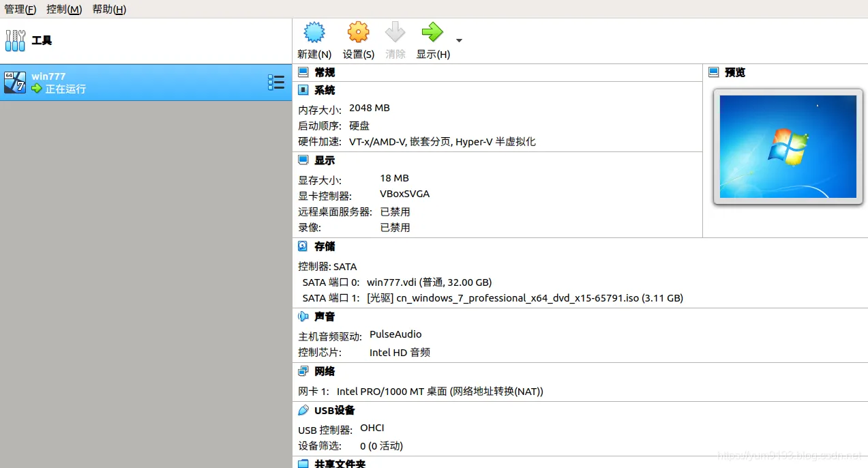Open the Show button dropdown arrow

point(459,40)
